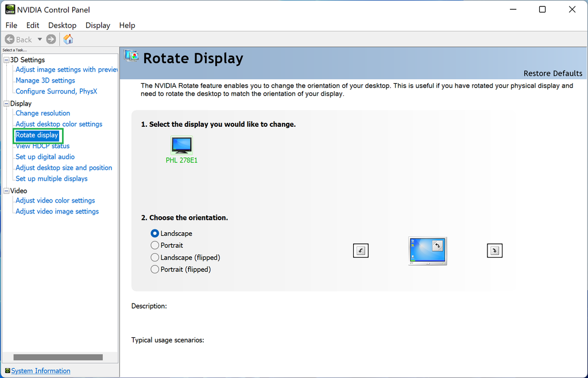The width and height of the screenshot is (588, 378).
Task: Select the PHL 278E1 display monitor icon
Action: pyautogui.click(x=181, y=145)
